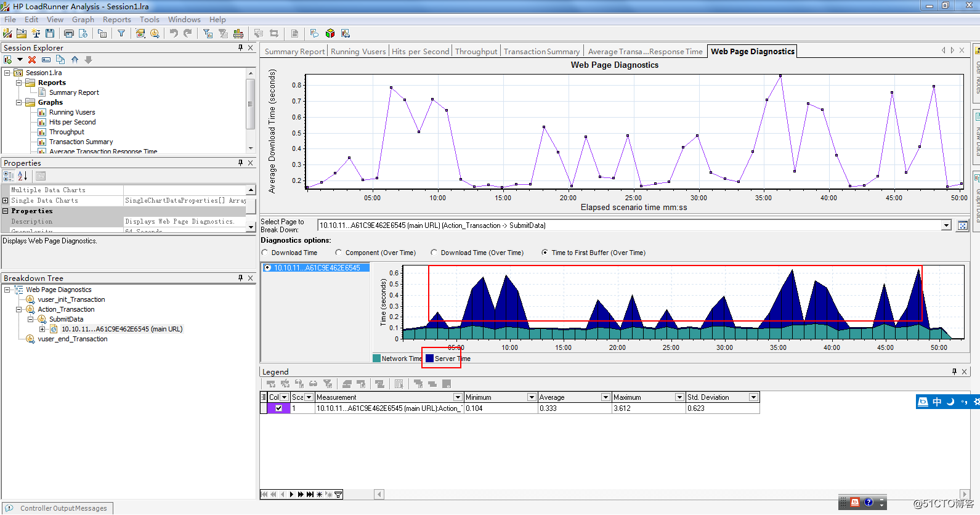The image size is (980, 515).
Task: Select vuser_end_Transaction in Breakdown Tree
Action: click(x=73, y=339)
